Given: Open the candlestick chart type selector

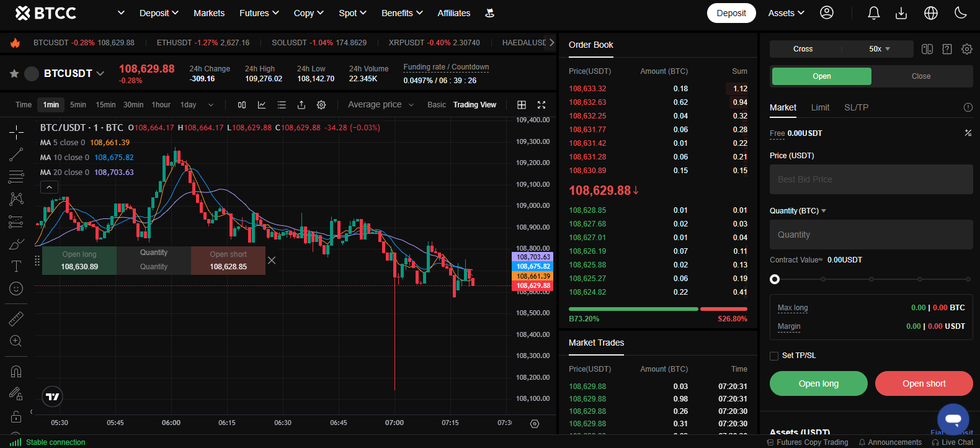Looking at the screenshot, I should point(242,105).
